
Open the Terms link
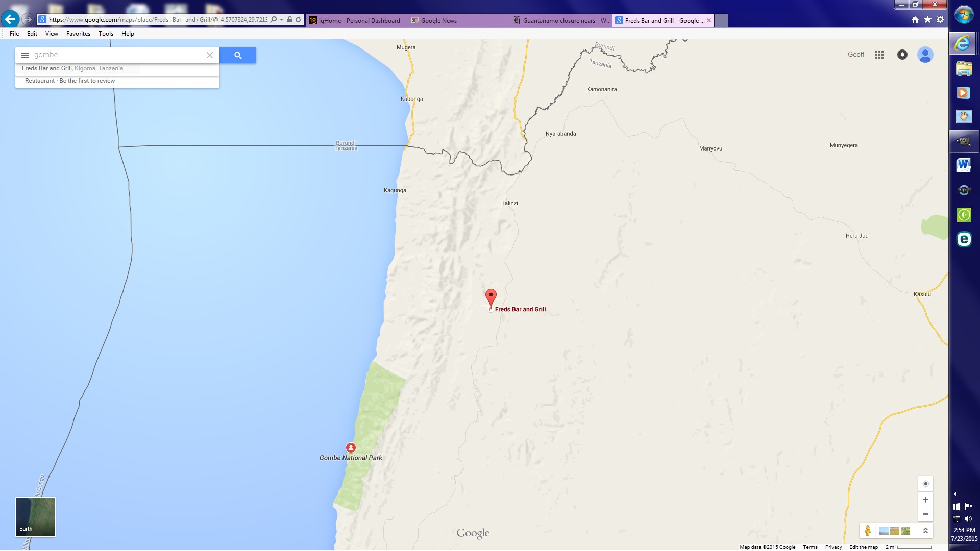coord(810,547)
